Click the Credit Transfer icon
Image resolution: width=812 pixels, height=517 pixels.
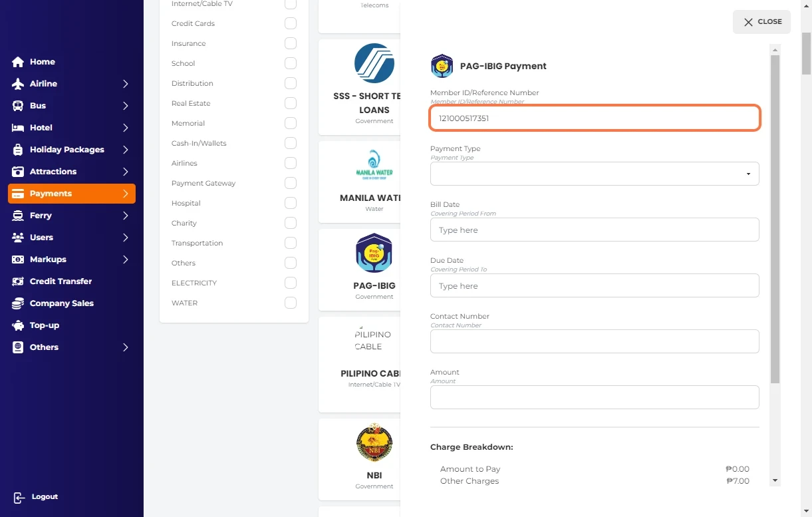[x=18, y=281]
